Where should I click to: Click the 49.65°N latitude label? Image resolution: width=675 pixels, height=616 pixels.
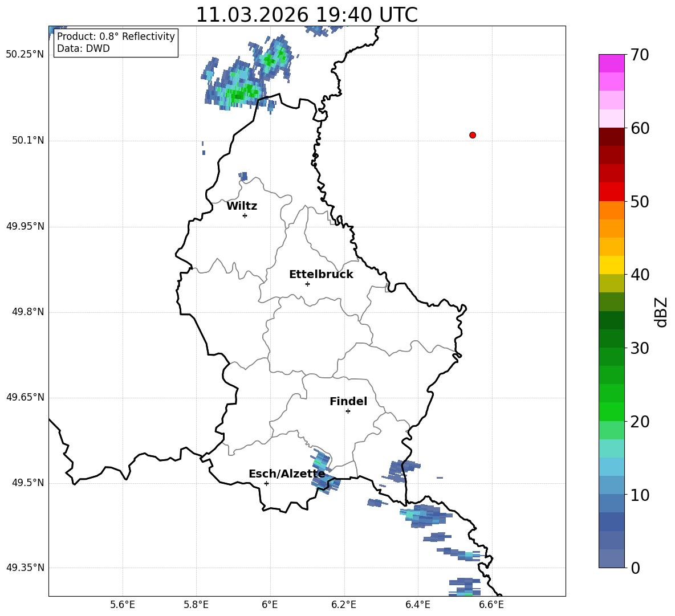tap(25, 397)
